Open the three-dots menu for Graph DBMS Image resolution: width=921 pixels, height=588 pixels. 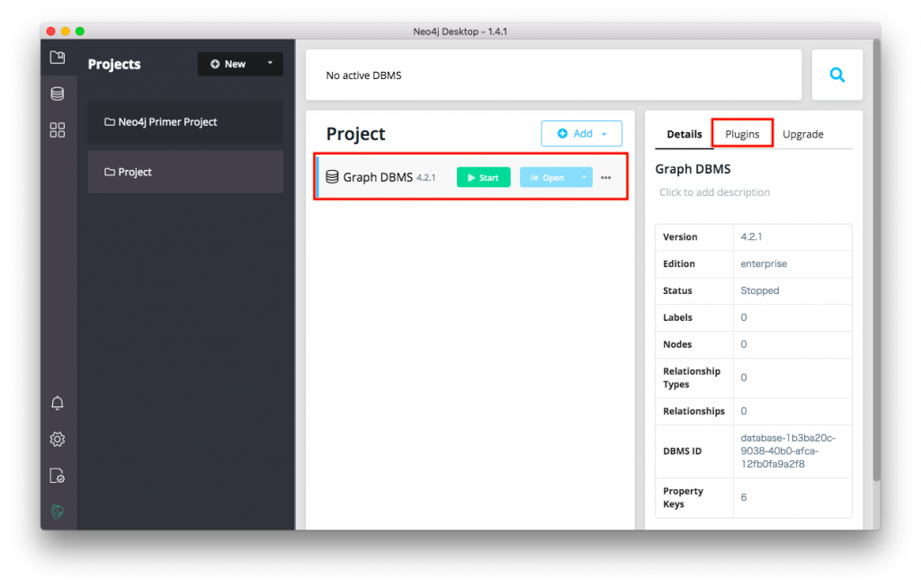pos(606,178)
